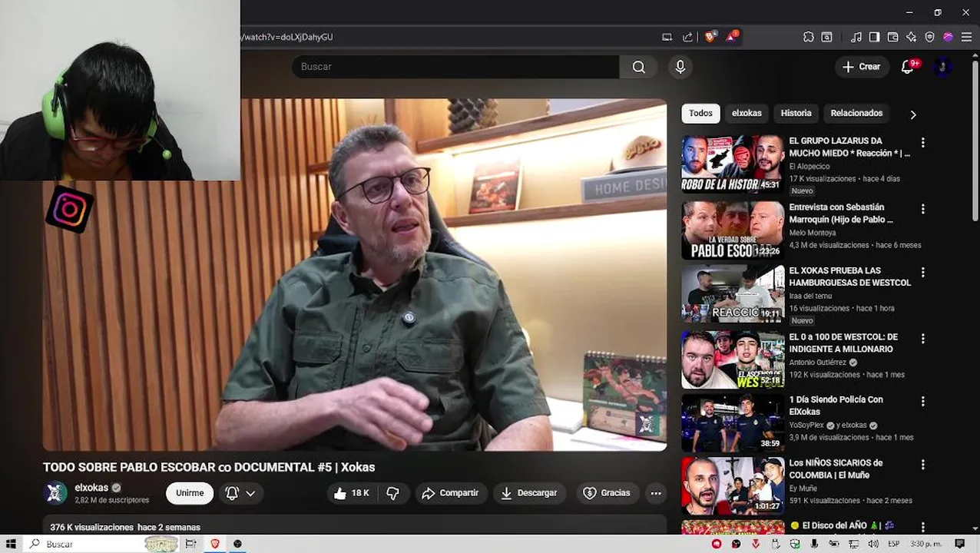
Task: Open the Brave music playlist note icon
Action: point(856,37)
